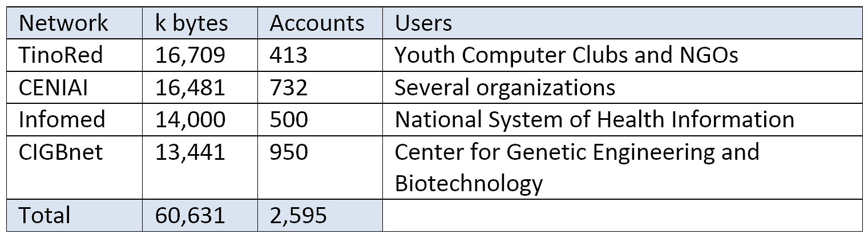Click the 2,595 total accounts cell
This screenshot has width=868, height=238.
(x=320, y=215)
